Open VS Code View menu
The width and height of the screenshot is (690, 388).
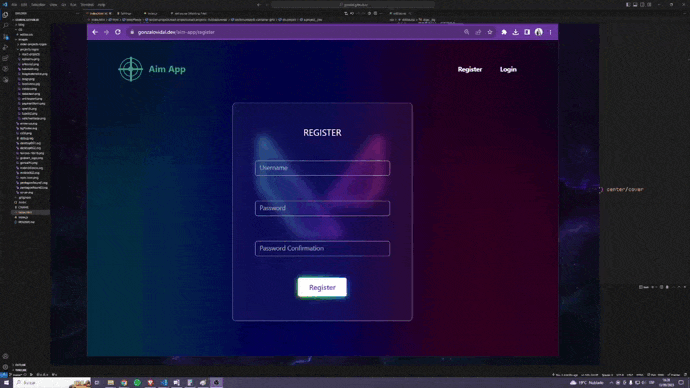(x=53, y=4)
